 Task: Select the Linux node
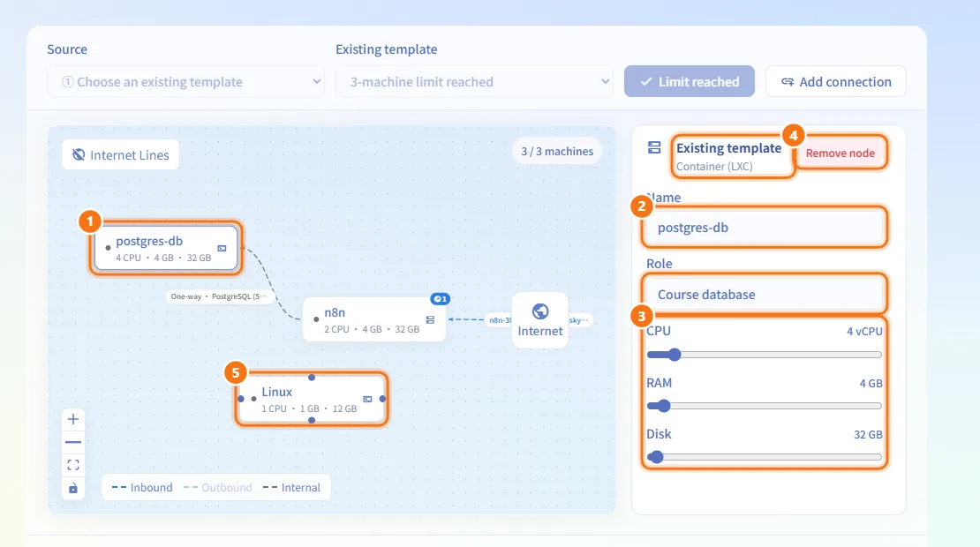[312, 399]
